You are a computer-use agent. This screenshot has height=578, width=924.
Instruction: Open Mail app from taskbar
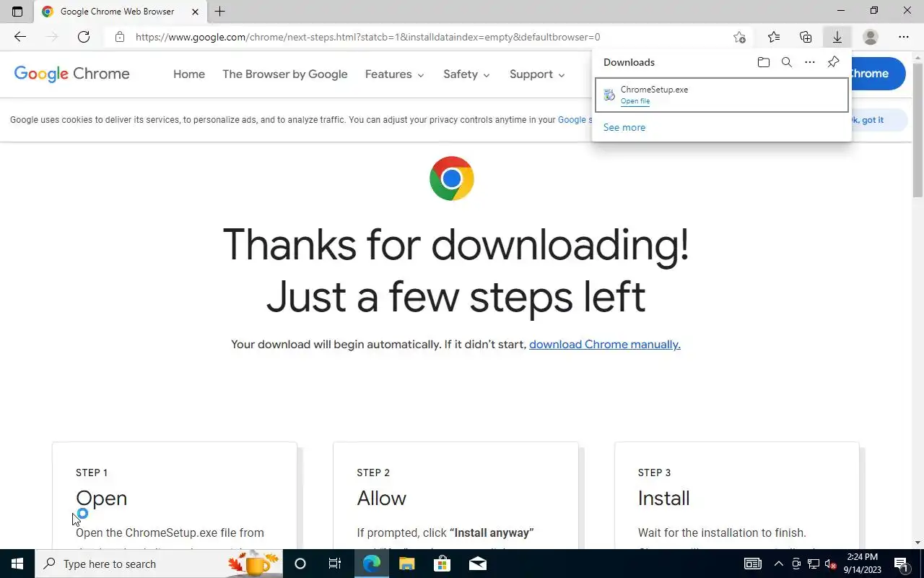(x=477, y=564)
